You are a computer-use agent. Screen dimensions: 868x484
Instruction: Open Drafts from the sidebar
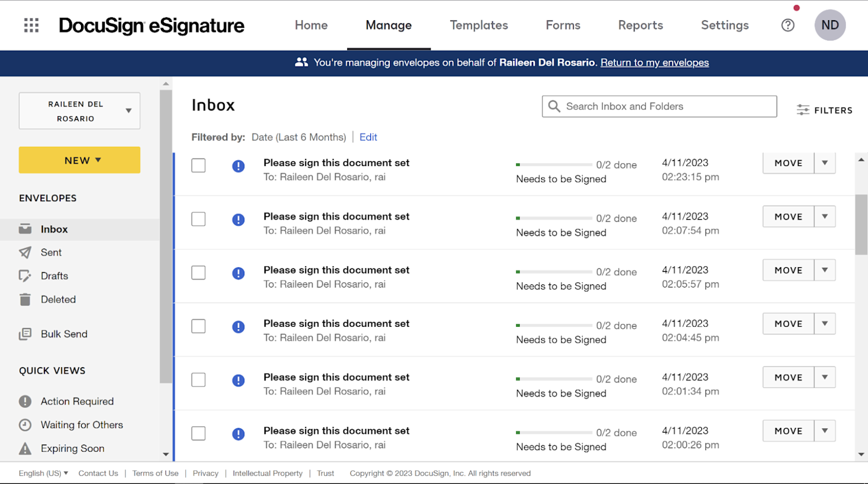[54, 276]
